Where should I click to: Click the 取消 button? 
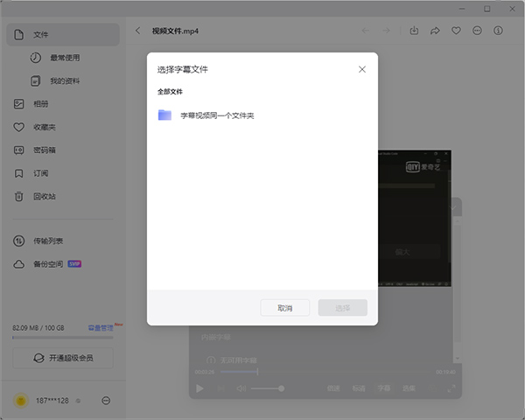(x=284, y=308)
